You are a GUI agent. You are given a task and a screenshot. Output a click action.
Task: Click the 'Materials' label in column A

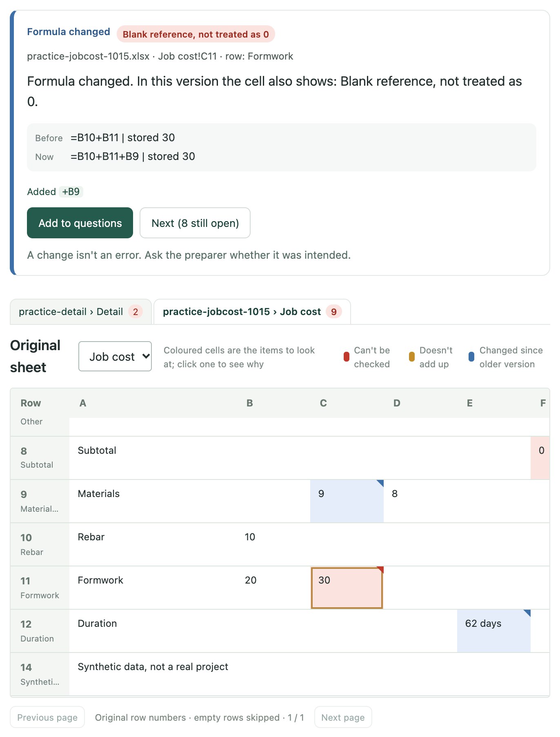pos(99,494)
